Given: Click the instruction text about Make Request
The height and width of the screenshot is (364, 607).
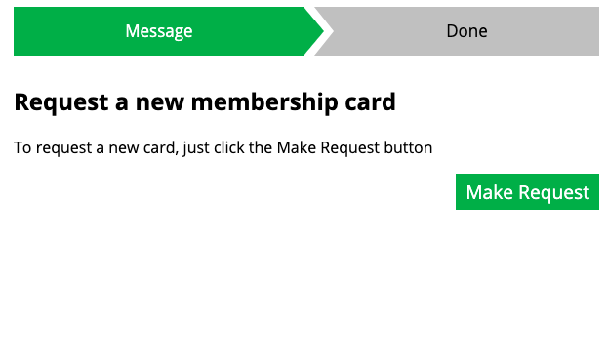Looking at the screenshot, I should pos(223,148).
